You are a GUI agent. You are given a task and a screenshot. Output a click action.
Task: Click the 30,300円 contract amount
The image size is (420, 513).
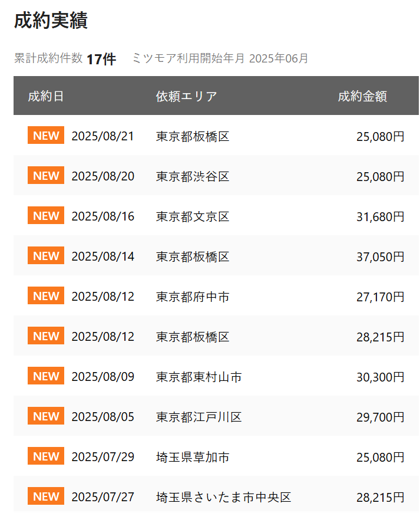(380, 377)
